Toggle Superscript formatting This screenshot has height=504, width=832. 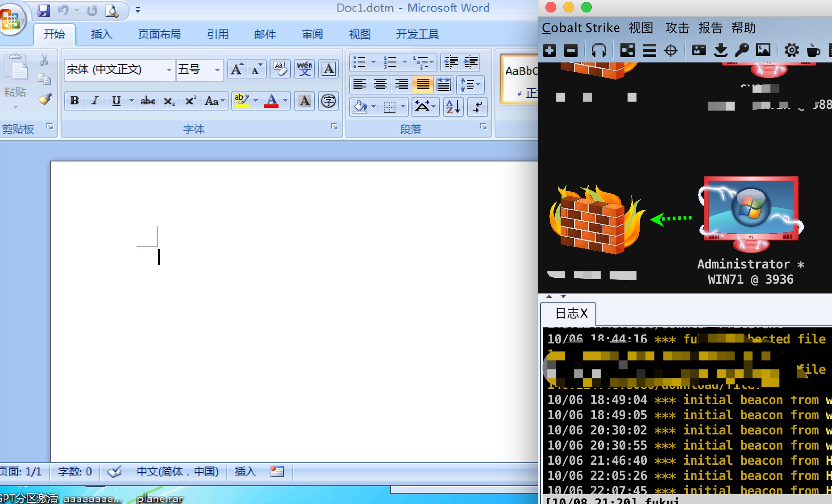191,101
